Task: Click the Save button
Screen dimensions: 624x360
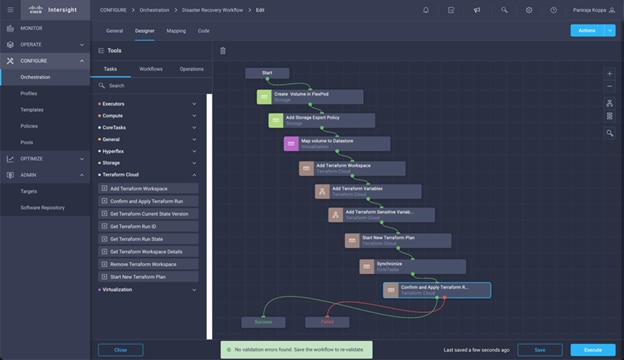Action: (540, 350)
